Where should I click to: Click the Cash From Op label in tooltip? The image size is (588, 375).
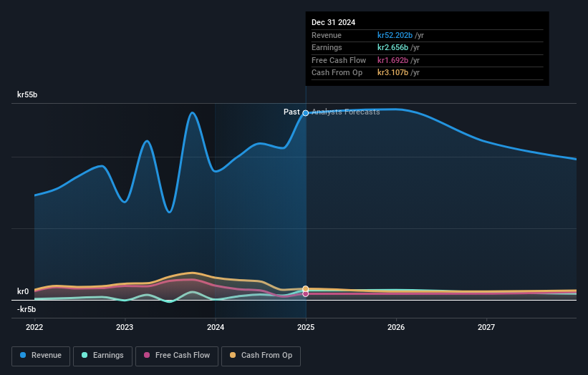[337, 73]
